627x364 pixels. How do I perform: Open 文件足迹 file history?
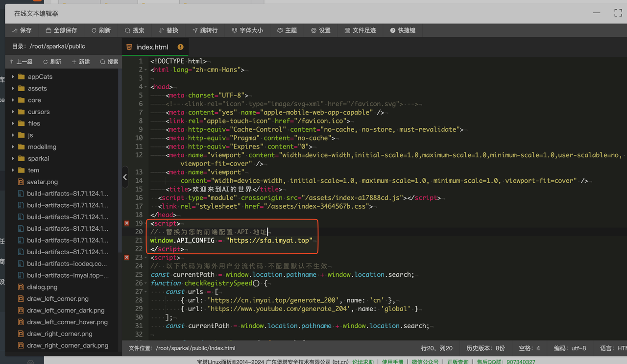pos(360,30)
